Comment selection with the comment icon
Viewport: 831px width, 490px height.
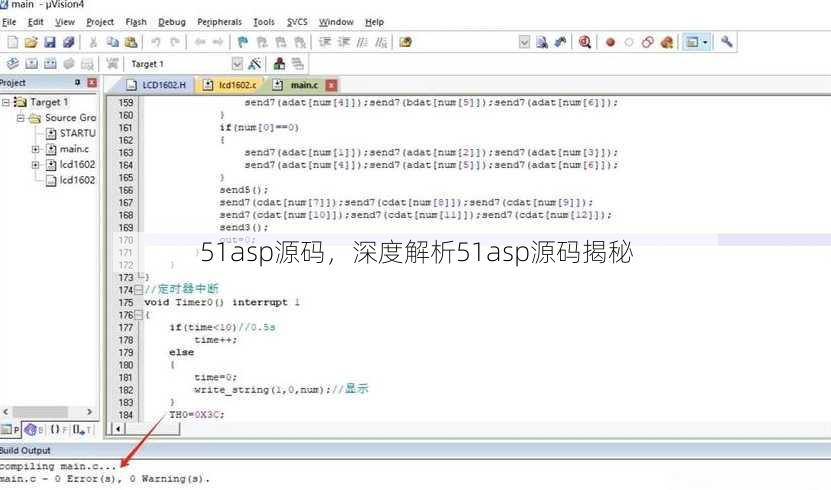pyautogui.click(x=363, y=42)
